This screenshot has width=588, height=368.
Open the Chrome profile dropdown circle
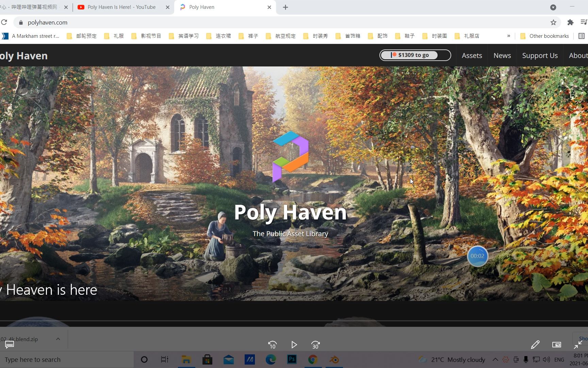click(x=553, y=7)
